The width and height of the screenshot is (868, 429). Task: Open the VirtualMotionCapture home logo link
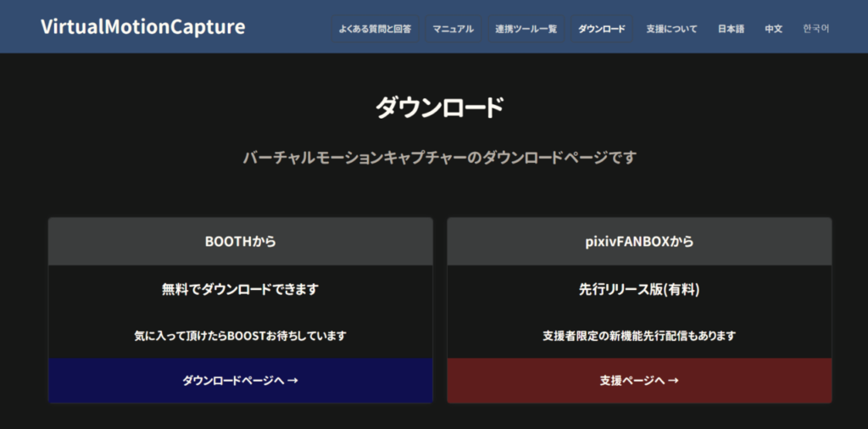[x=142, y=26]
